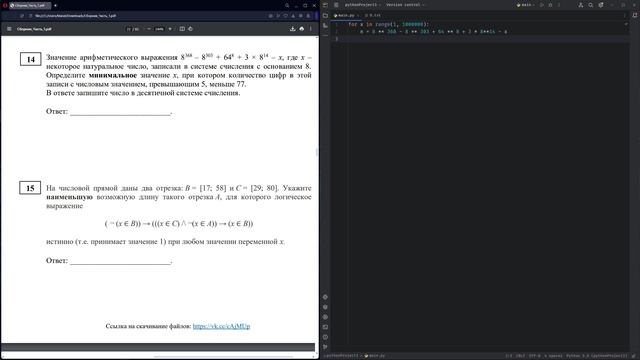This screenshot has height=360, width=640.
Task: Reload the page in the browser
Action: tap(22, 16)
